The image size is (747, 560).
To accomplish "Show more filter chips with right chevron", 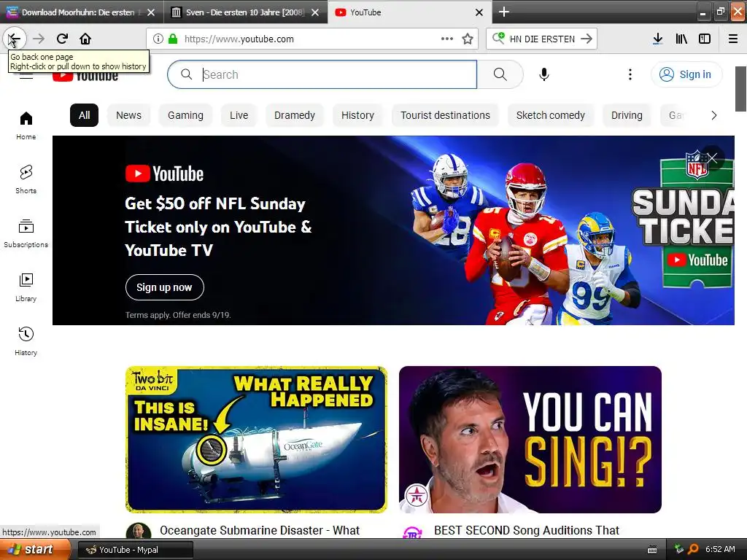I will 713,115.
